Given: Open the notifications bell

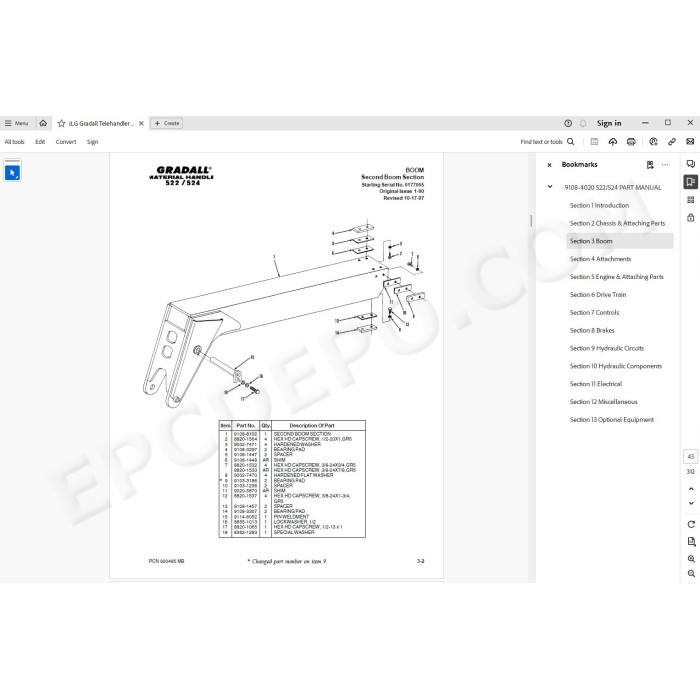Looking at the screenshot, I should coord(583,123).
